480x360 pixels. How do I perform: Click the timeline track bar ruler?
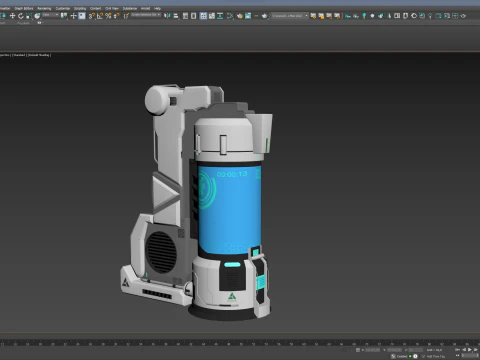tap(240, 343)
